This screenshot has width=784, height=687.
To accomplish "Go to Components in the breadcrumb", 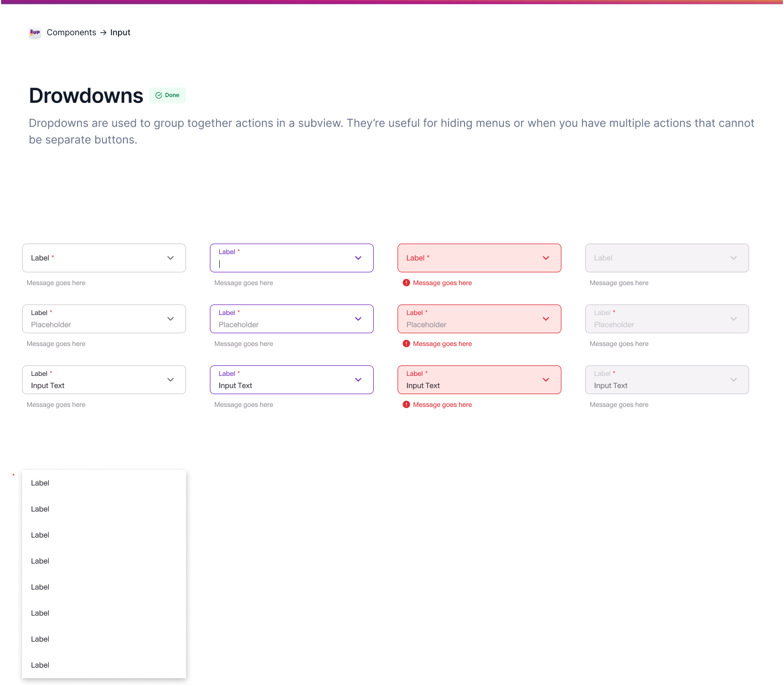I will pos(71,33).
